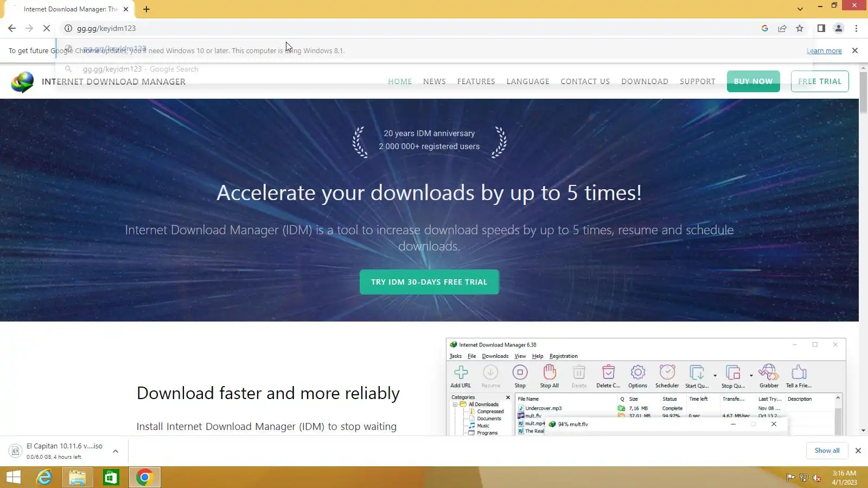Go back with the browser back arrow

(x=12, y=28)
